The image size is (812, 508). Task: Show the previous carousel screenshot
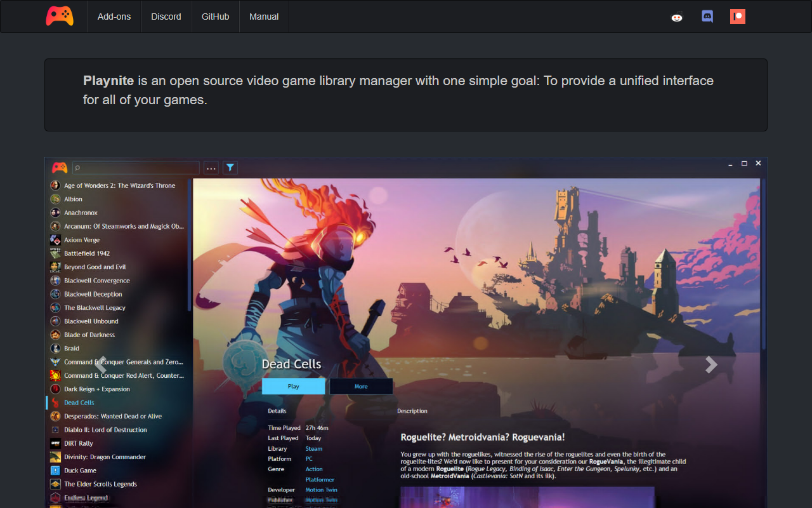(x=100, y=364)
